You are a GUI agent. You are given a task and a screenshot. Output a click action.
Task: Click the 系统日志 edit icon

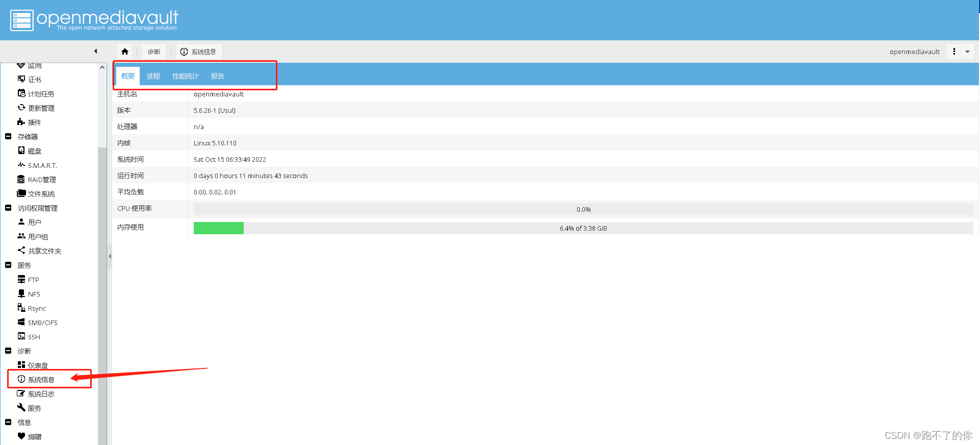click(21, 393)
